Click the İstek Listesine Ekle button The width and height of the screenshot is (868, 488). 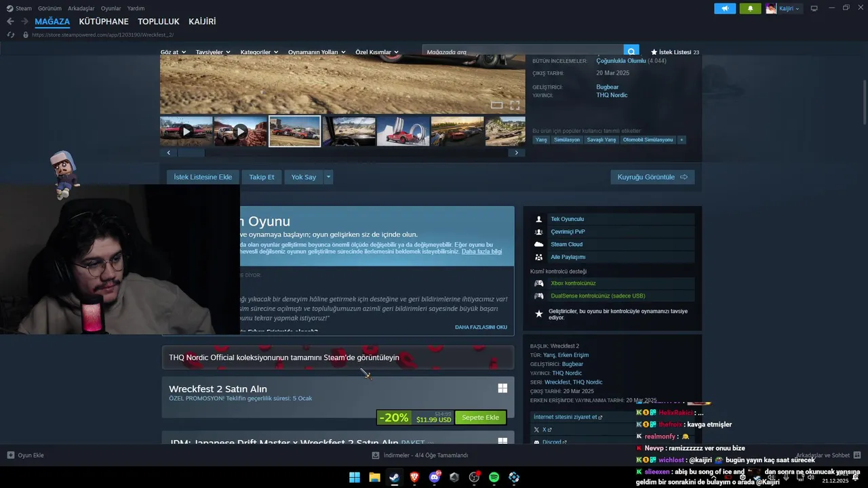coord(203,177)
